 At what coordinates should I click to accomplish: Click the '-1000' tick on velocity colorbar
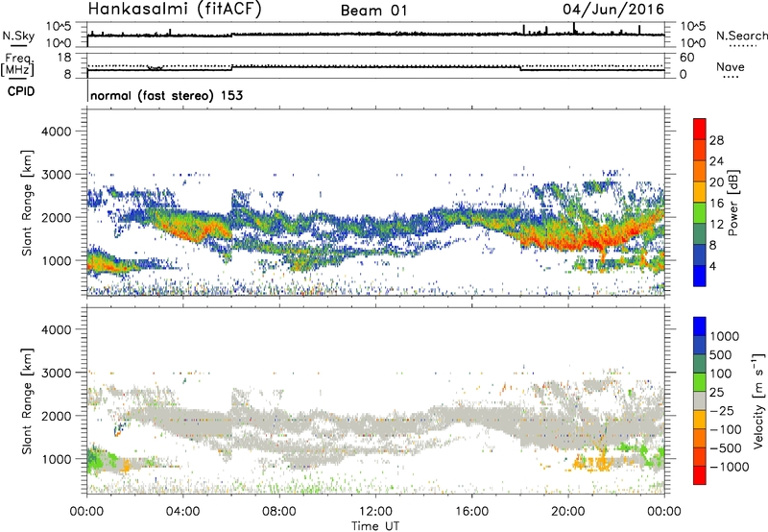coord(729,467)
